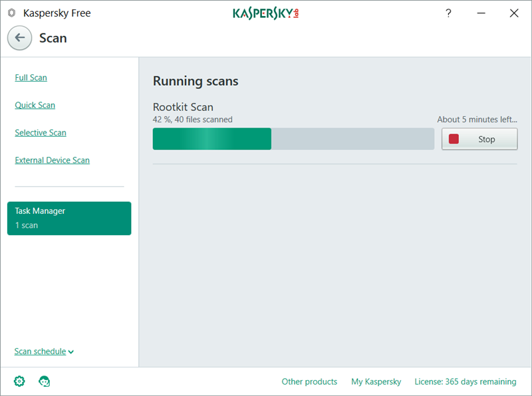Click the help question mark icon
The image size is (532, 396).
(448, 13)
